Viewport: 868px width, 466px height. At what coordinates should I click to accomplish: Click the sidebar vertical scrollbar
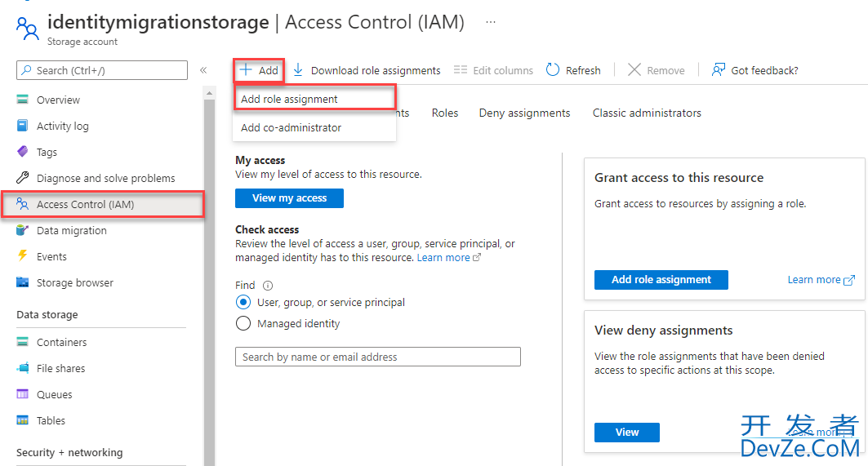click(209, 277)
